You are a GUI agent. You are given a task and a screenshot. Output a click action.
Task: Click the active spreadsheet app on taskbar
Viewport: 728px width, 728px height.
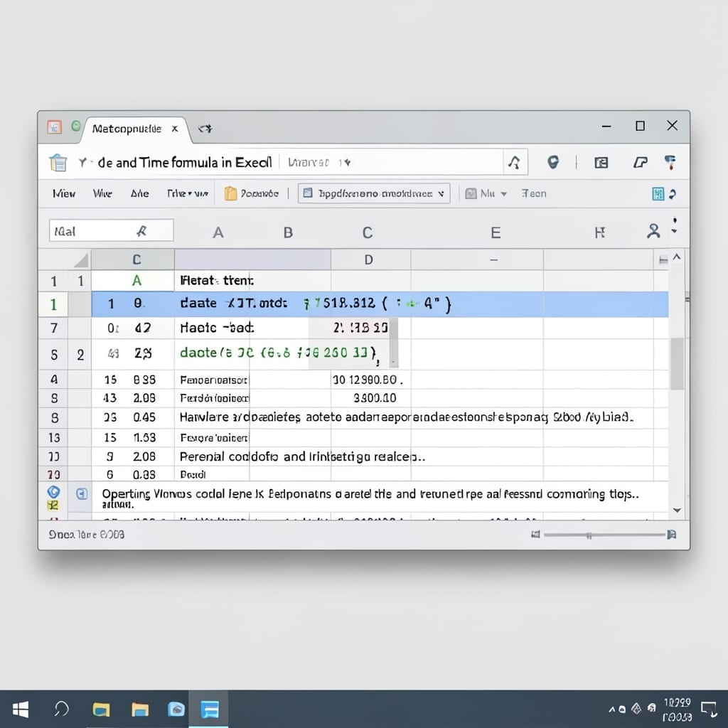[x=210, y=710]
